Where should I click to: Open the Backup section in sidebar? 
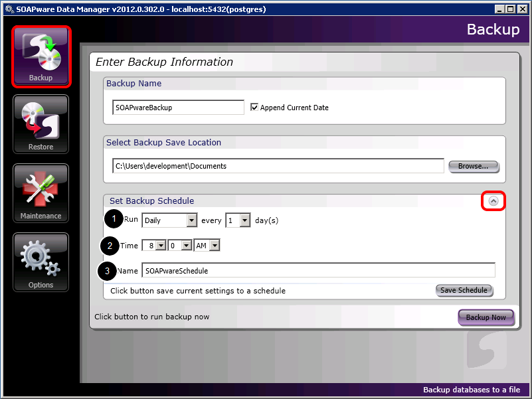pyautogui.click(x=41, y=56)
